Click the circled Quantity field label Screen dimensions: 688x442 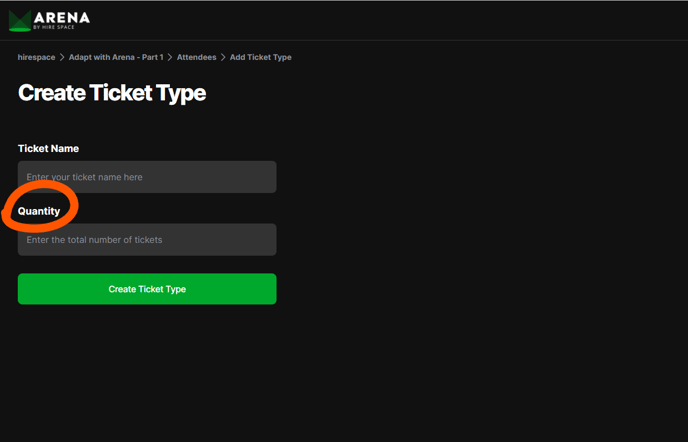(39, 212)
